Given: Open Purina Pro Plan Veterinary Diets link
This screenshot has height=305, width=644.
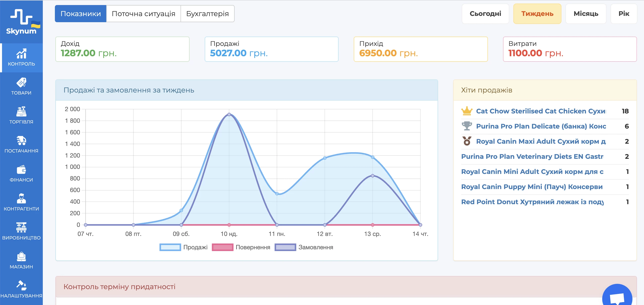Looking at the screenshot, I should pos(532,156).
